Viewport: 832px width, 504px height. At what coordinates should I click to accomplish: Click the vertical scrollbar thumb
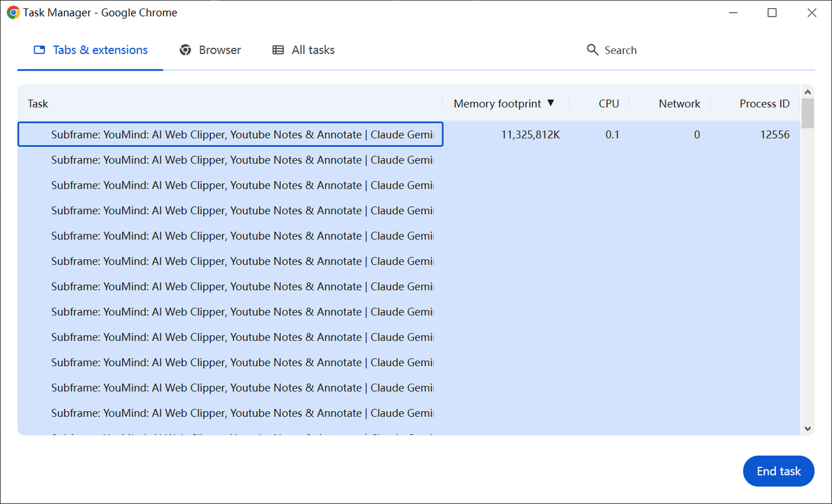click(x=808, y=113)
